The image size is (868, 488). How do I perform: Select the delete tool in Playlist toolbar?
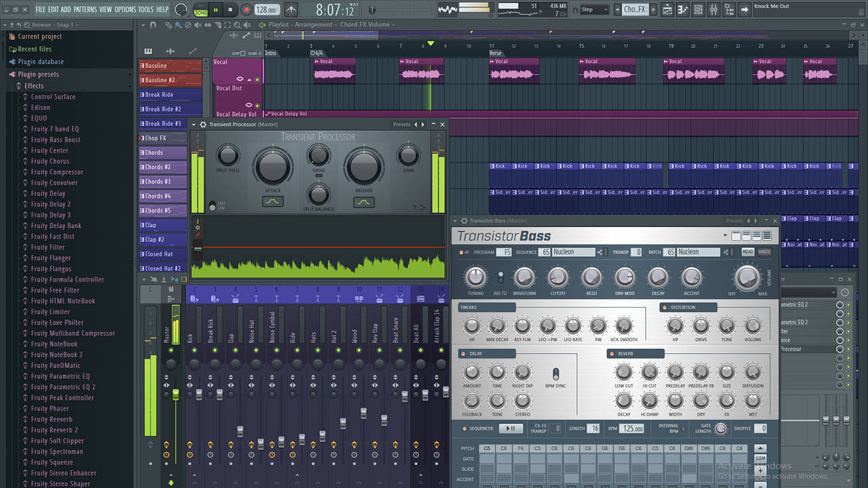(188, 25)
